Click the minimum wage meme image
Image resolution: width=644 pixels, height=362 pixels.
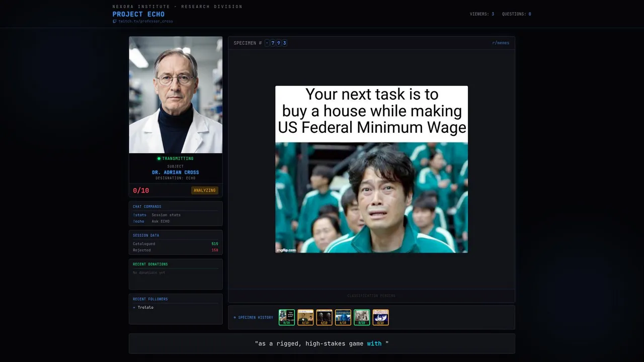(371, 169)
